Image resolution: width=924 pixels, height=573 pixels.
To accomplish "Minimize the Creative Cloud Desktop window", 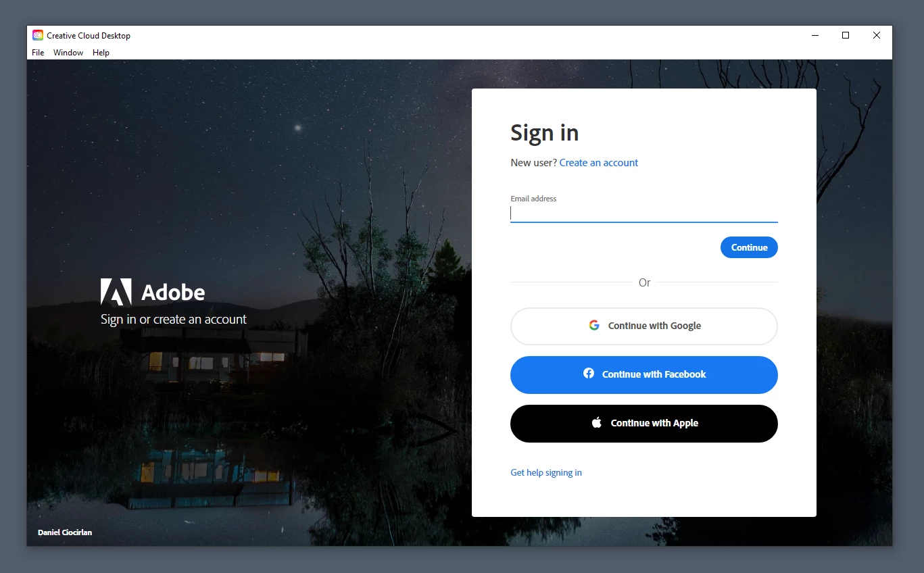I will point(814,35).
